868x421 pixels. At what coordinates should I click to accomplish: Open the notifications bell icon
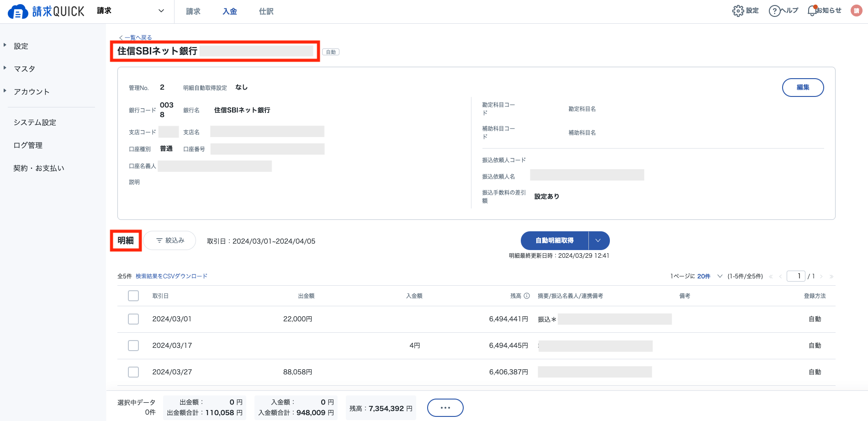point(812,11)
